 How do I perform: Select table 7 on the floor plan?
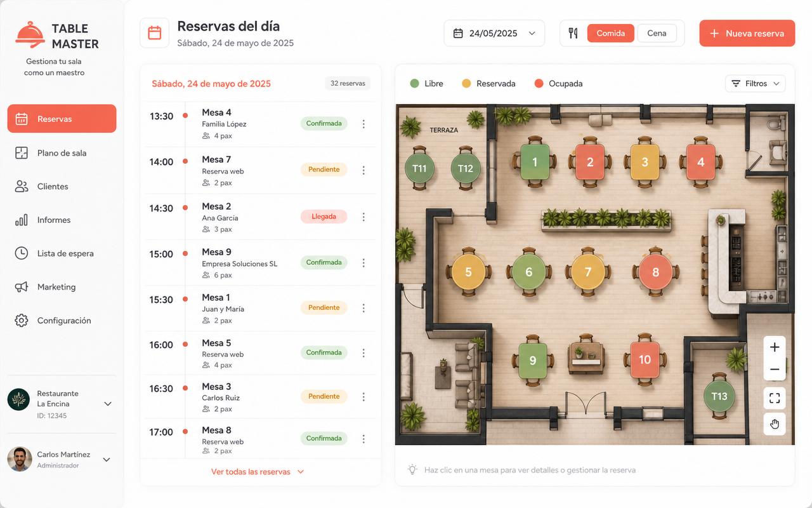click(587, 272)
